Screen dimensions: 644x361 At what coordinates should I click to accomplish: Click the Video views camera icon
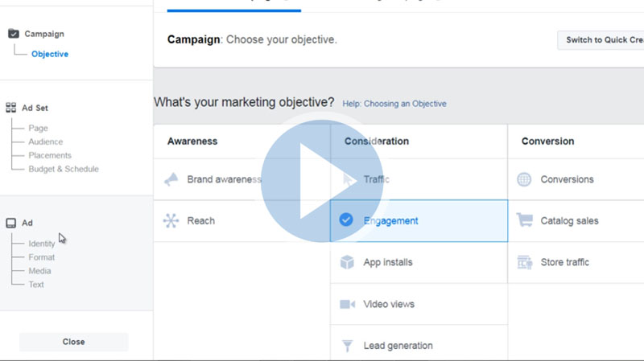tap(347, 304)
